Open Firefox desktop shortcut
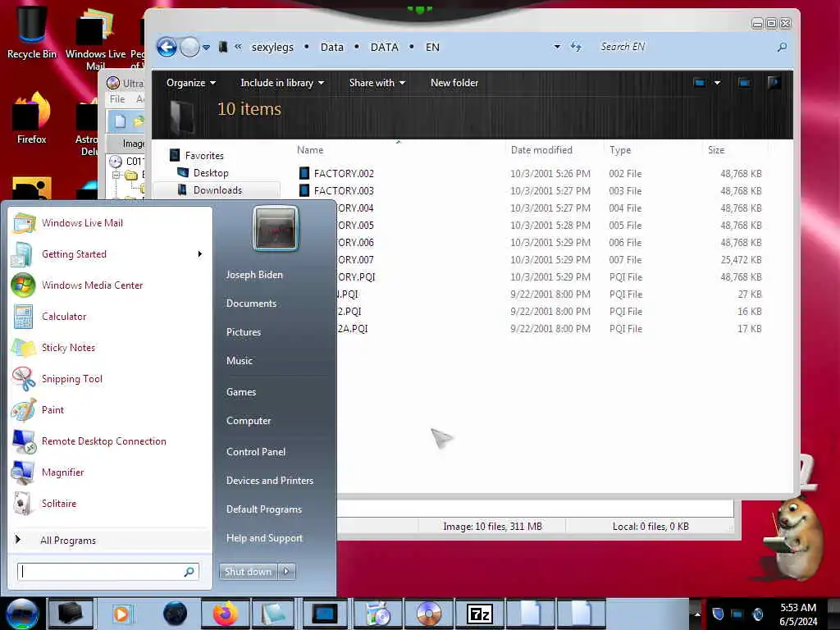This screenshot has width=840, height=630. tap(32, 118)
